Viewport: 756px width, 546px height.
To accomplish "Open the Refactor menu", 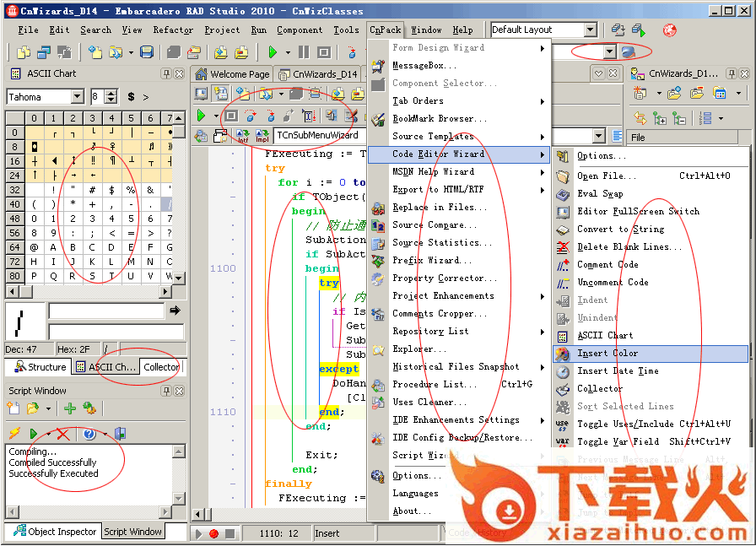I will coord(173,30).
